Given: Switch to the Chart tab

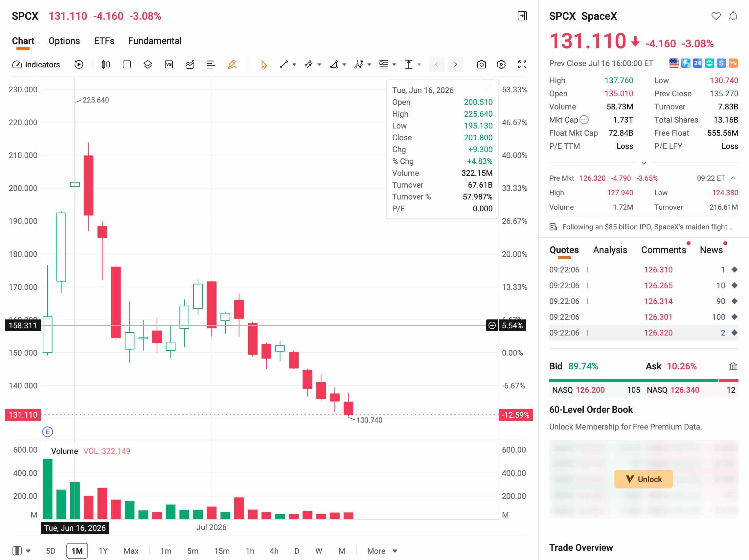Looking at the screenshot, I should click(x=23, y=41).
